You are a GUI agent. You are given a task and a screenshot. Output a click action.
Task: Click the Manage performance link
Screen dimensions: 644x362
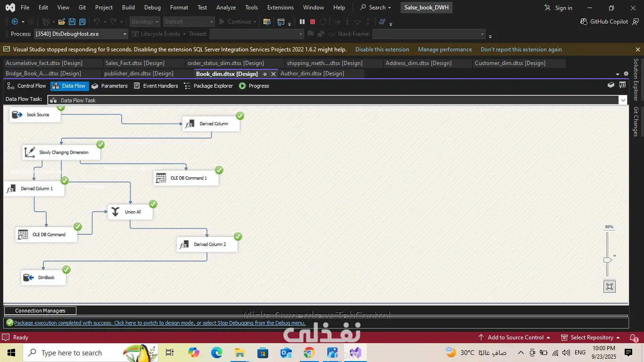click(445, 49)
